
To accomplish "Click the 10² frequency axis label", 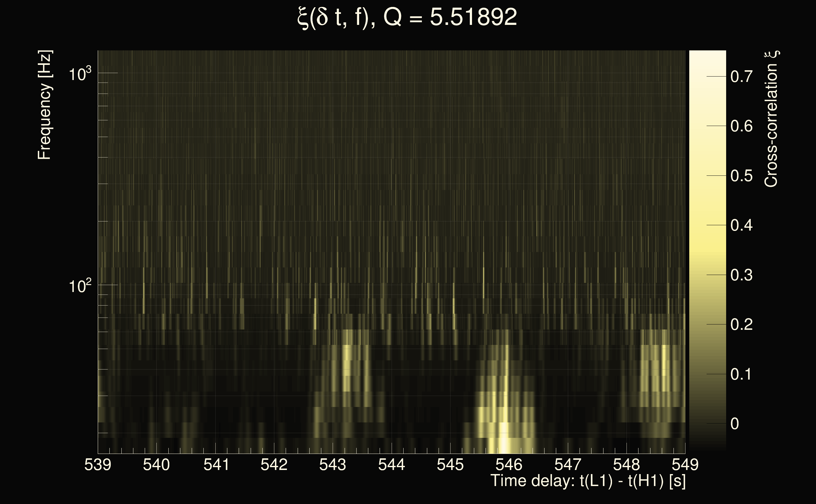I will pos(80,286).
